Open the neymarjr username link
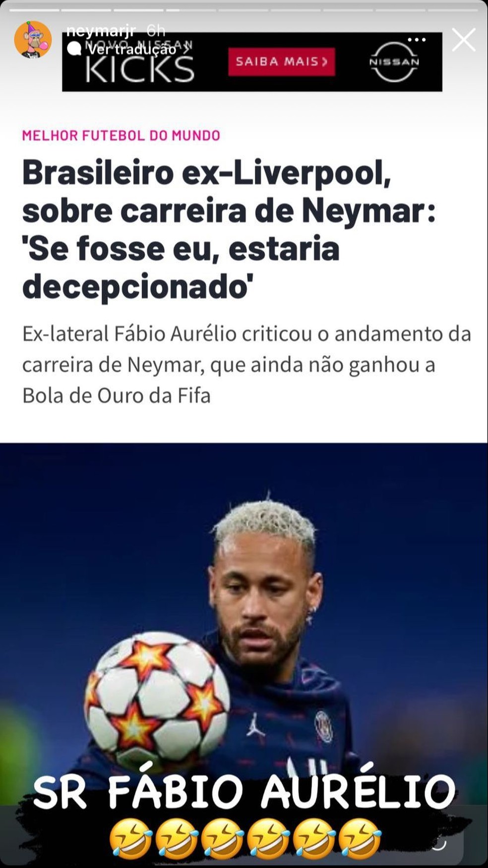 click(x=101, y=31)
